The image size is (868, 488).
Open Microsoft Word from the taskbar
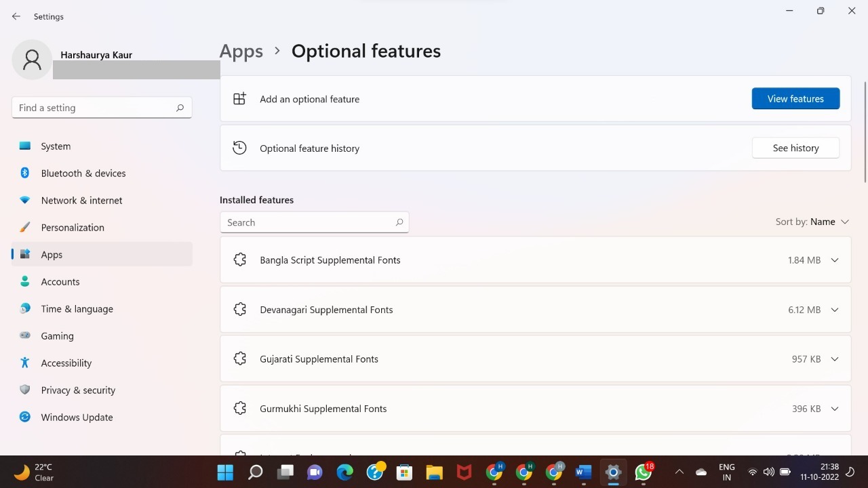[x=583, y=472]
